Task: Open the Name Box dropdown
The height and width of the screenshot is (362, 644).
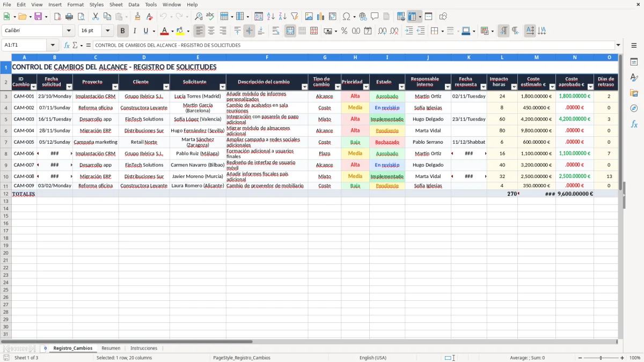Action: pyautogui.click(x=52, y=45)
